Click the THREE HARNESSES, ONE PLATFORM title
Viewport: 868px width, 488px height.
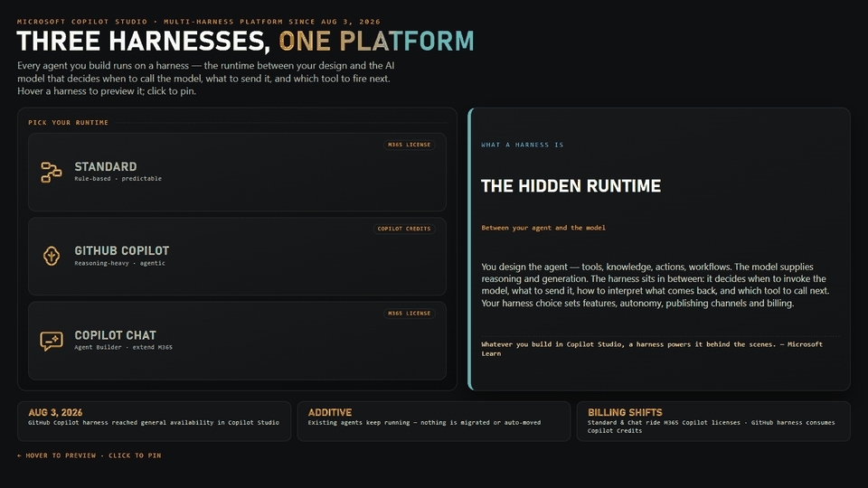[246, 42]
